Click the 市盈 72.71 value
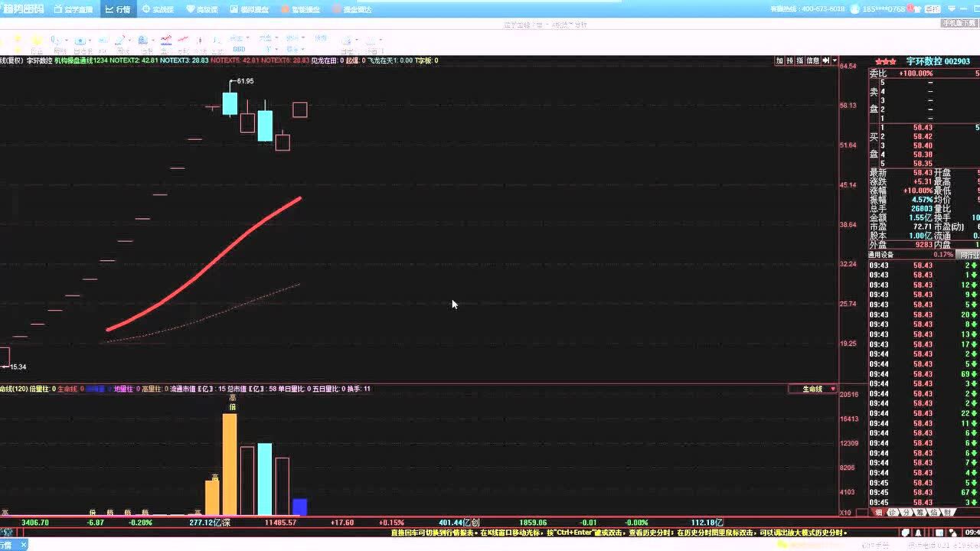 (x=922, y=227)
